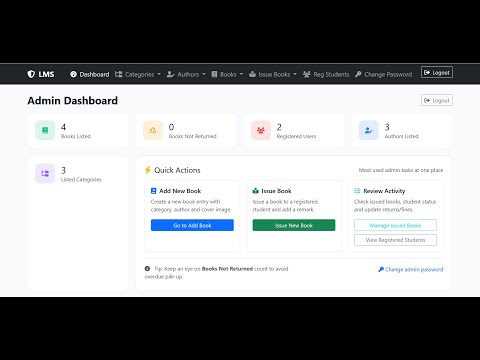Click the LMS brand text
Screen dimensions: 480x360
[x=46, y=74]
